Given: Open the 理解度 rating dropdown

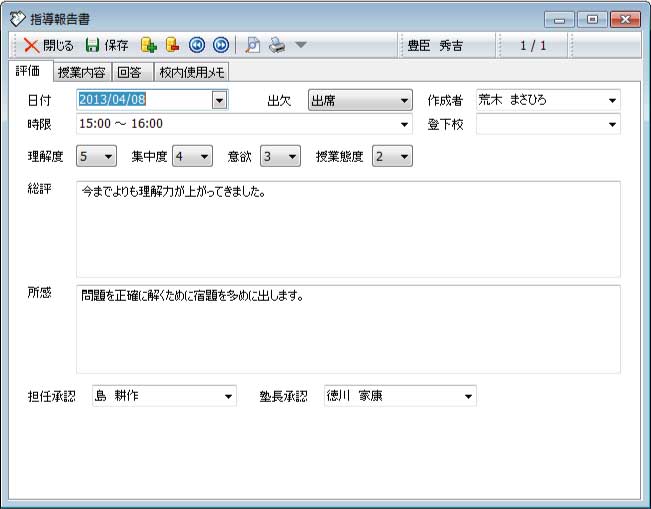Looking at the screenshot, I should 96,156.
